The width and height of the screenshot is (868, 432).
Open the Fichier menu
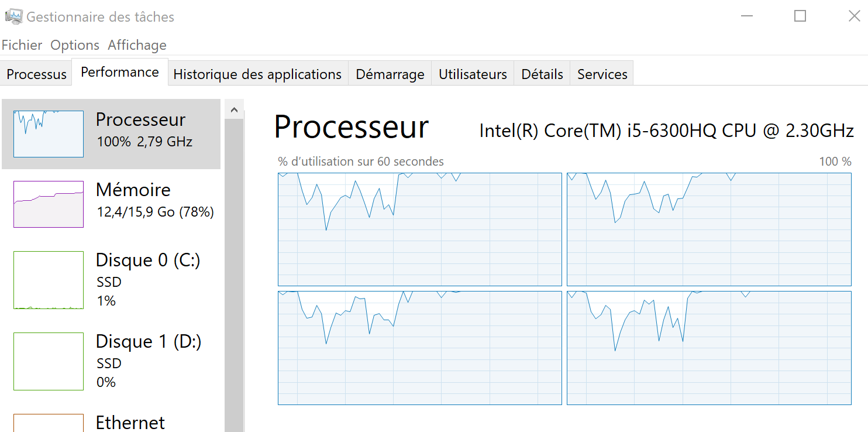[x=22, y=44]
